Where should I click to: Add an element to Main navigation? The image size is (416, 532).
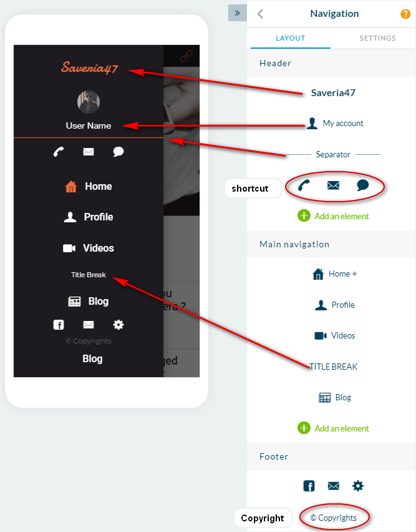click(333, 428)
